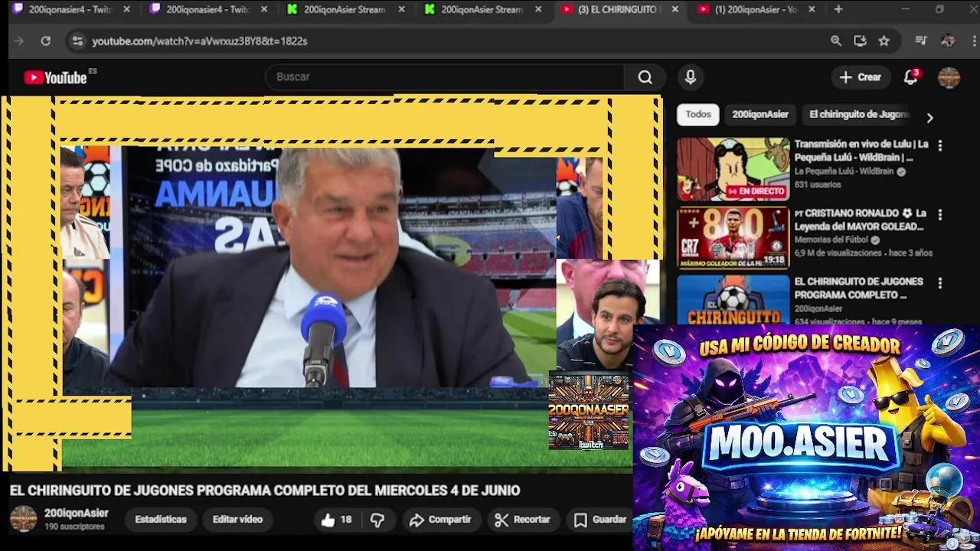Viewport: 980px width, 551px height.
Task: Focus the Buscar search field
Action: tap(445, 77)
